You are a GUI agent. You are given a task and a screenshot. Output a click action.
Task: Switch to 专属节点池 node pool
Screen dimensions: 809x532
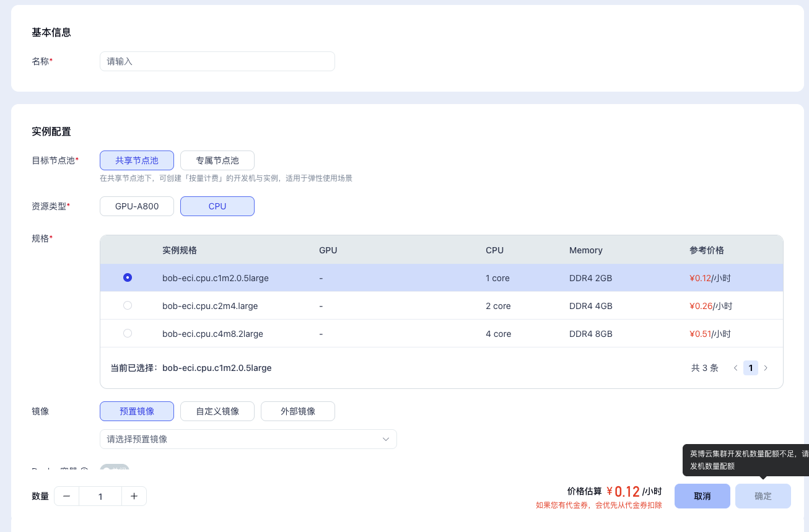(x=217, y=160)
